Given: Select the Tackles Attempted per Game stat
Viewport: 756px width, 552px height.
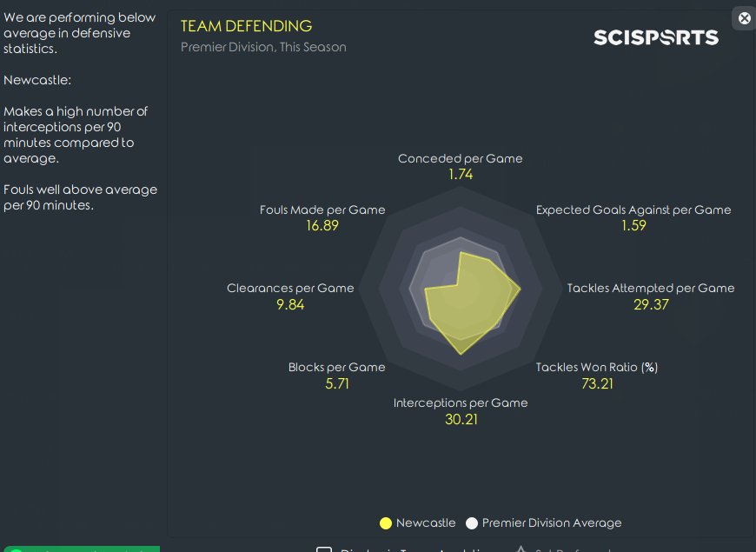Looking at the screenshot, I should (650, 288).
